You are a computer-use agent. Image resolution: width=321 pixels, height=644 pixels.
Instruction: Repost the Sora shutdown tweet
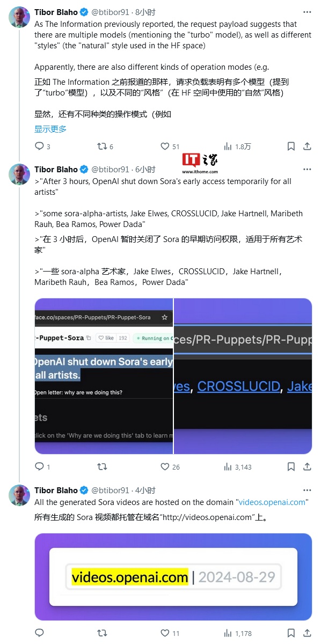tap(101, 467)
